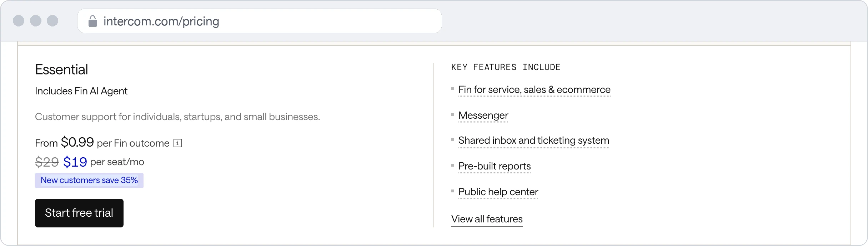Click the Pre-built reports feature

[x=495, y=166]
